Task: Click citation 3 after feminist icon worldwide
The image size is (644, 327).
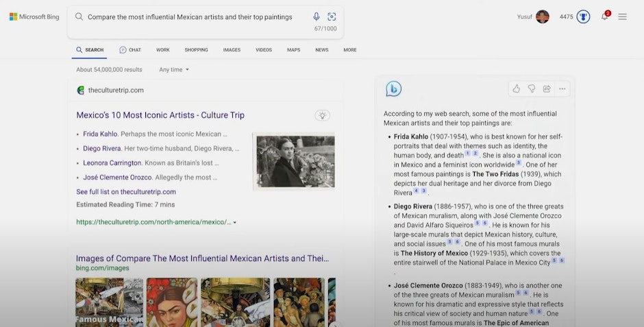Action: click(x=519, y=162)
